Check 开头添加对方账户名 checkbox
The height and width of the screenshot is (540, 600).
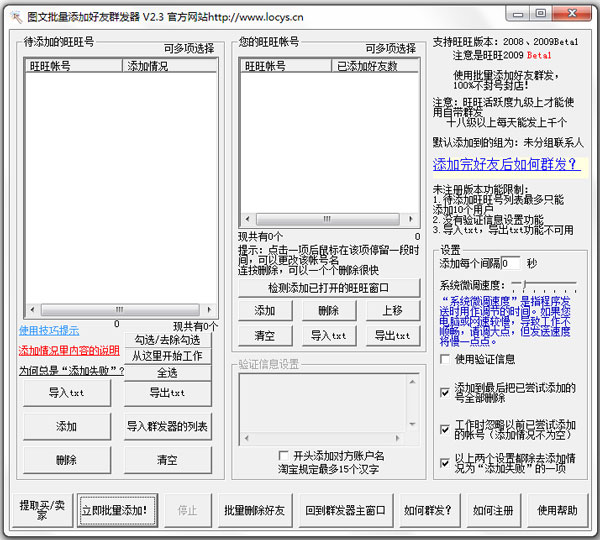tap(284, 455)
